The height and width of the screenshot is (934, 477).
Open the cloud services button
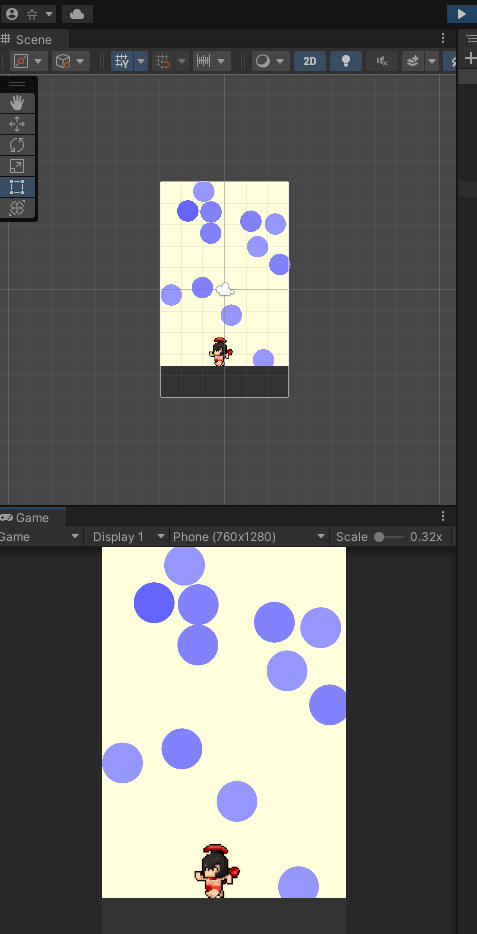point(77,14)
